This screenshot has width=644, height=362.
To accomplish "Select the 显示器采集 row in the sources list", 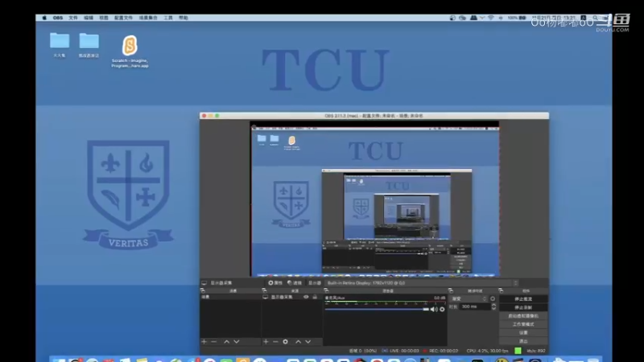I will [x=292, y=297].
